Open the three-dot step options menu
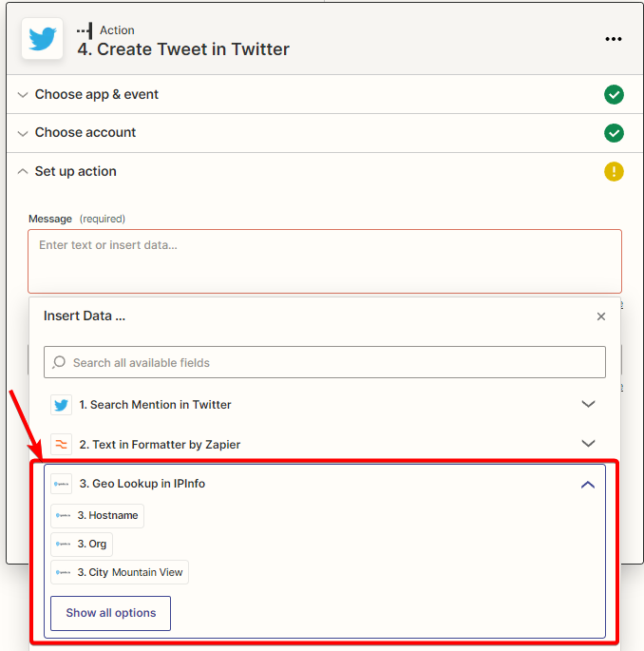Image resolution: width=644 pixels, height=651 pixels. click(613, 39)
